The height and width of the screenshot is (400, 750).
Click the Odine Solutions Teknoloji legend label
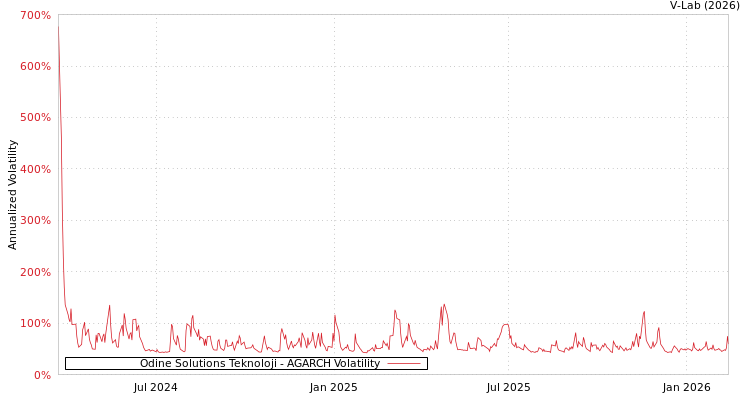[x=260, y=364]
